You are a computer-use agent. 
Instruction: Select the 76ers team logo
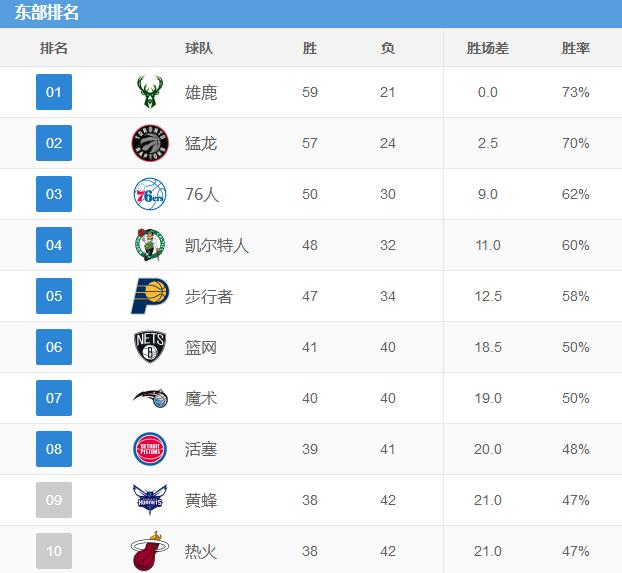150,194
